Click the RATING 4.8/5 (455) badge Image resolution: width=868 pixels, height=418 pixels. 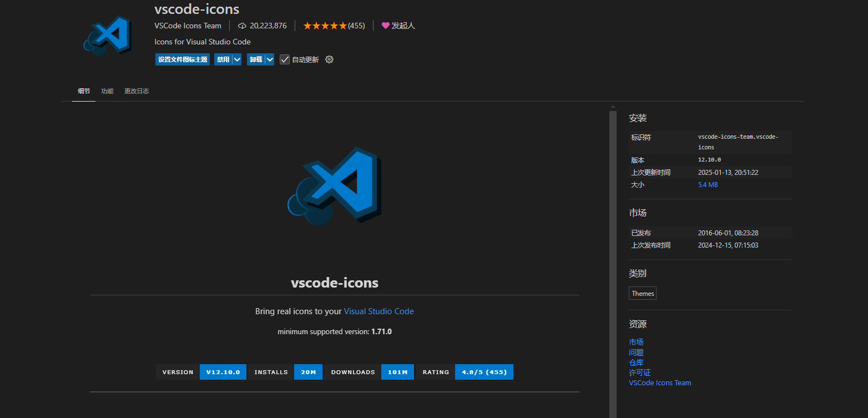(x=465, y=372)
